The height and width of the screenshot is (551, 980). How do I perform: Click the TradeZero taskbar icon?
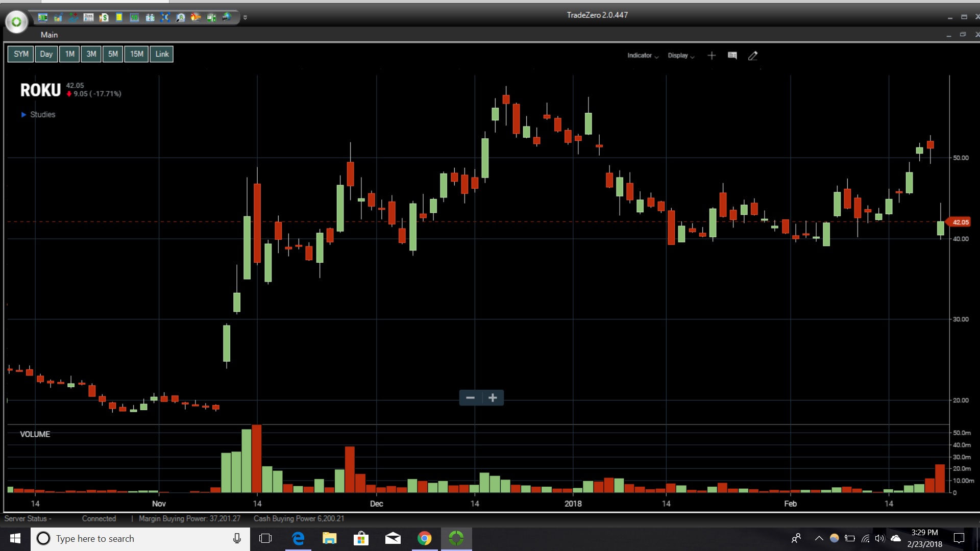tap(456, 539)
